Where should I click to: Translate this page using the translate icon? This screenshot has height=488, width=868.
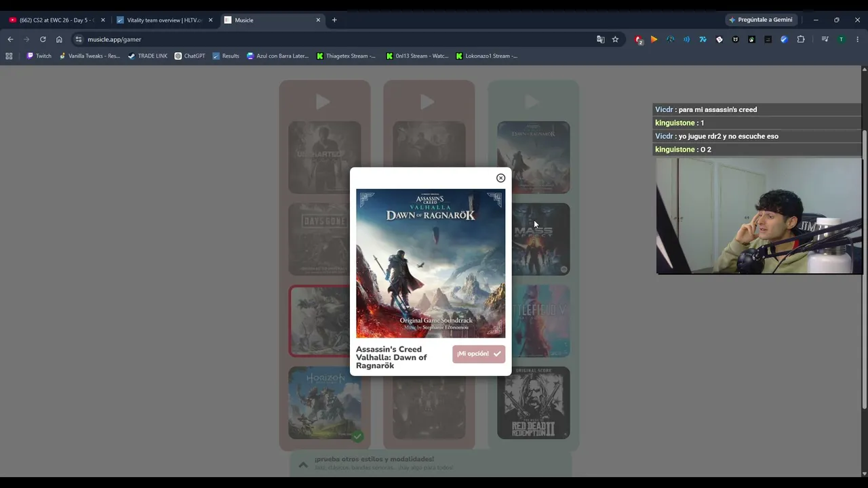[600, 39]
